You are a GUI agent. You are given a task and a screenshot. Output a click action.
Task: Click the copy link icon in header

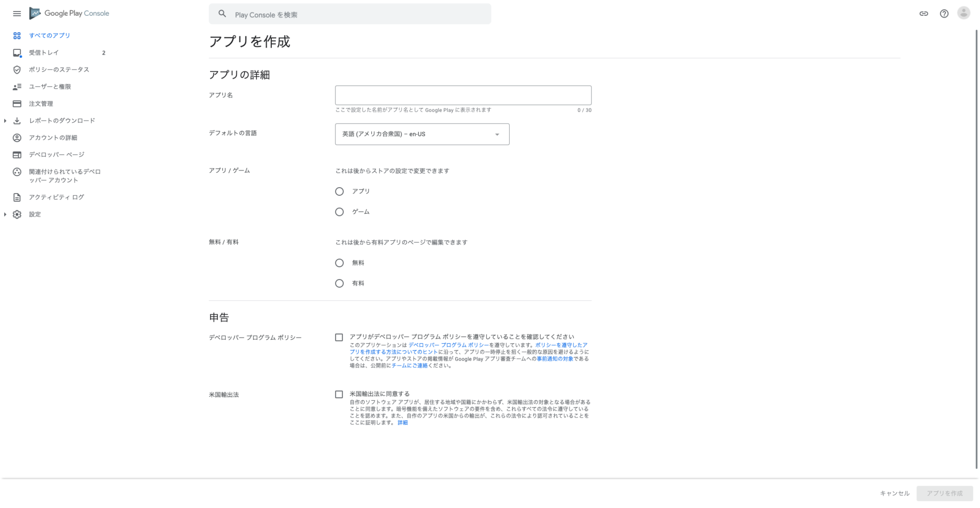924,13
